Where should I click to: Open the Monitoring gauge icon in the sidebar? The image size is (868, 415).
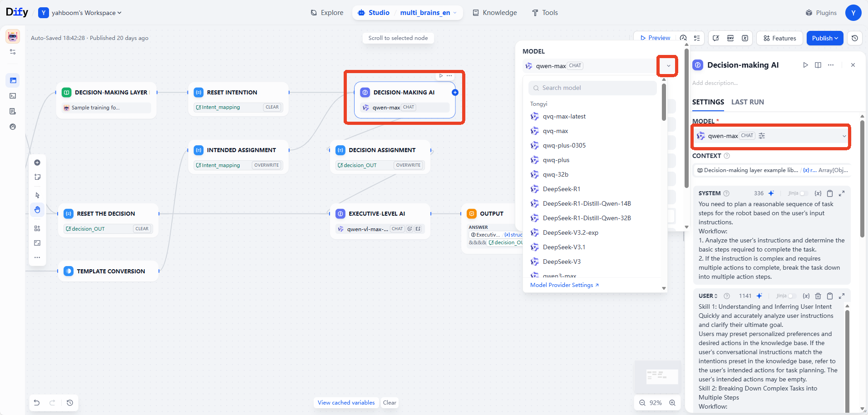(13, 127)
